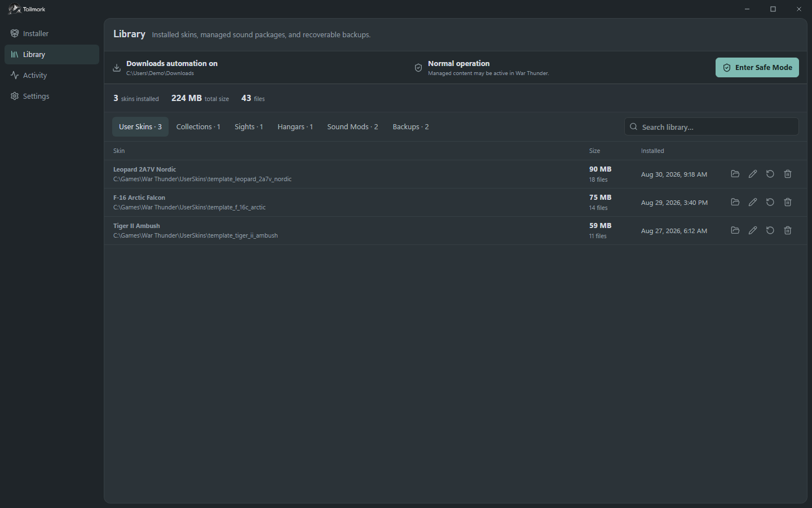Click refresh icon for Tiger II Ambush
812x508 pixels.
click(x=770, y=230)
